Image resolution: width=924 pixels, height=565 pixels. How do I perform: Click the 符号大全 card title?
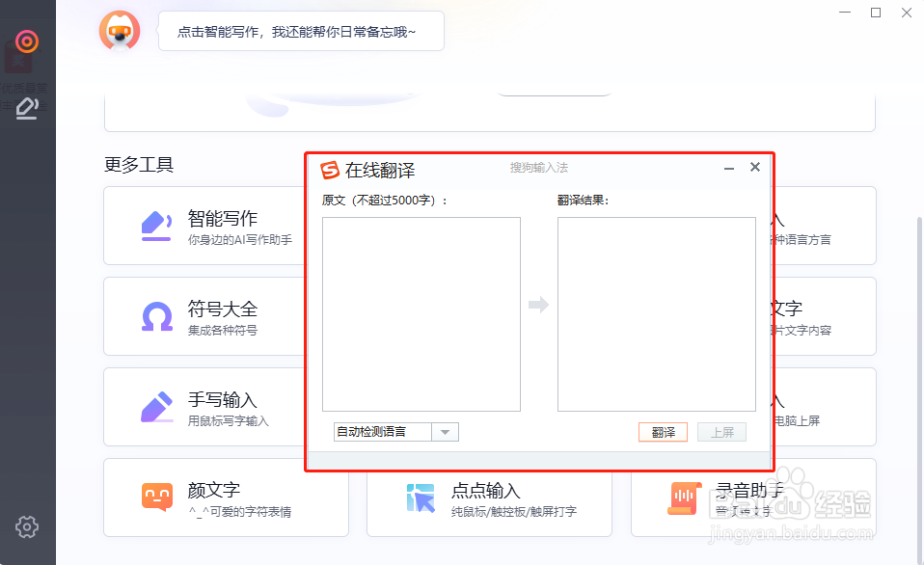pos(222,309)
